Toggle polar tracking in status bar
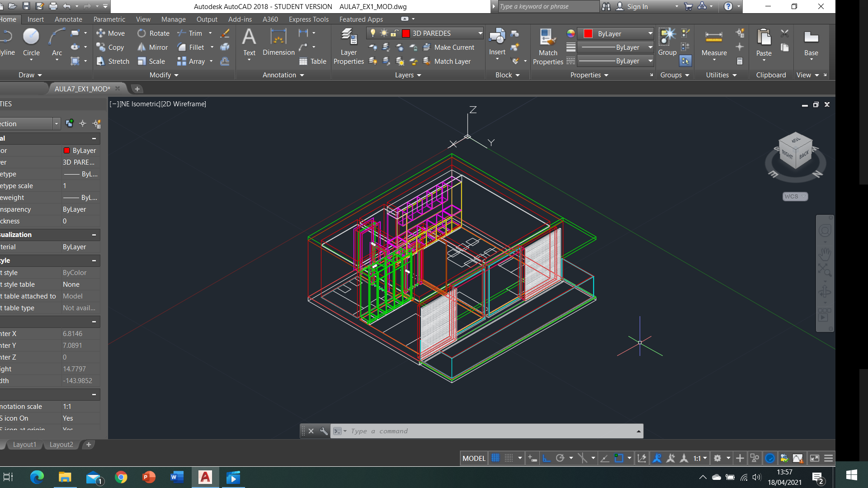Screen dimensions: 868x488 pyautogui.click(x=560, y=458)
